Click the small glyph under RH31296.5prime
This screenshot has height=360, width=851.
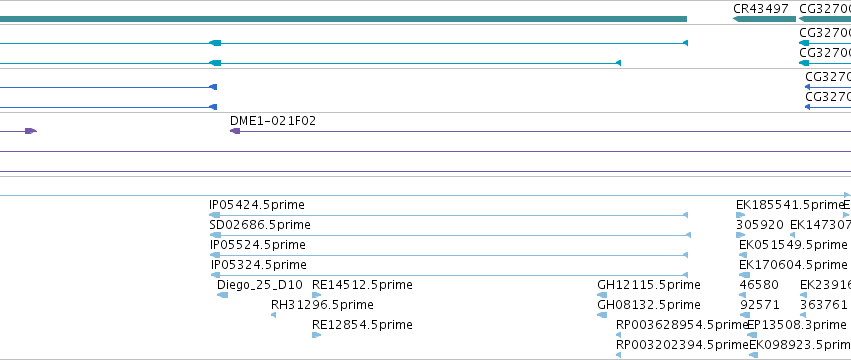tap(274, 315)
